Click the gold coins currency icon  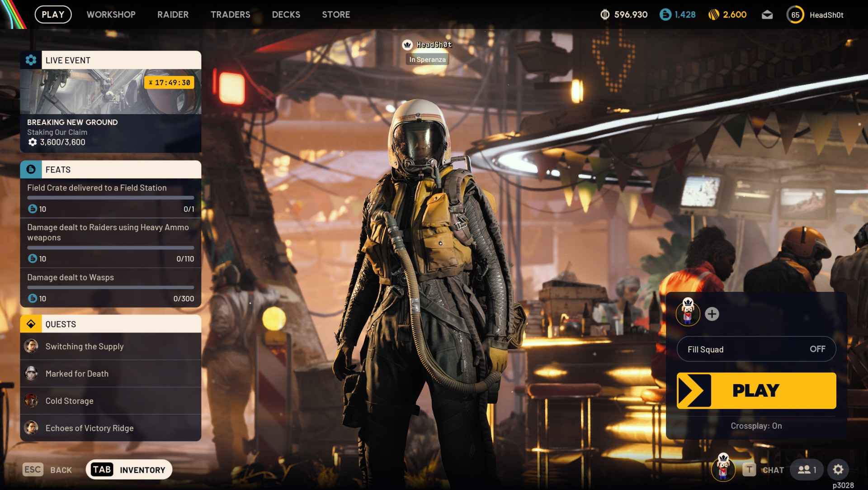713,15
